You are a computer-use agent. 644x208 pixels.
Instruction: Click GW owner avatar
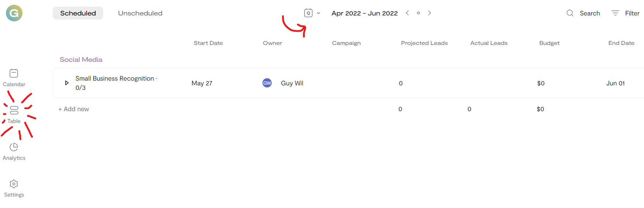click(267, 83)
